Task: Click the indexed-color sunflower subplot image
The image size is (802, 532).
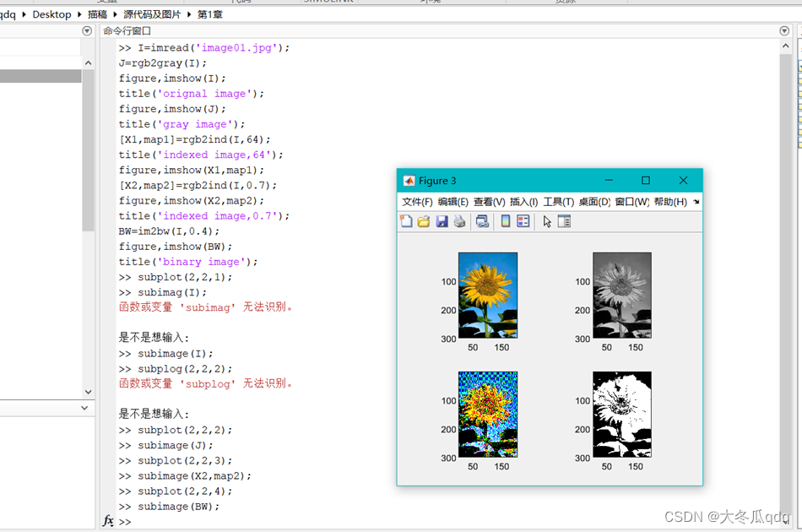Action: coord(488,415)
